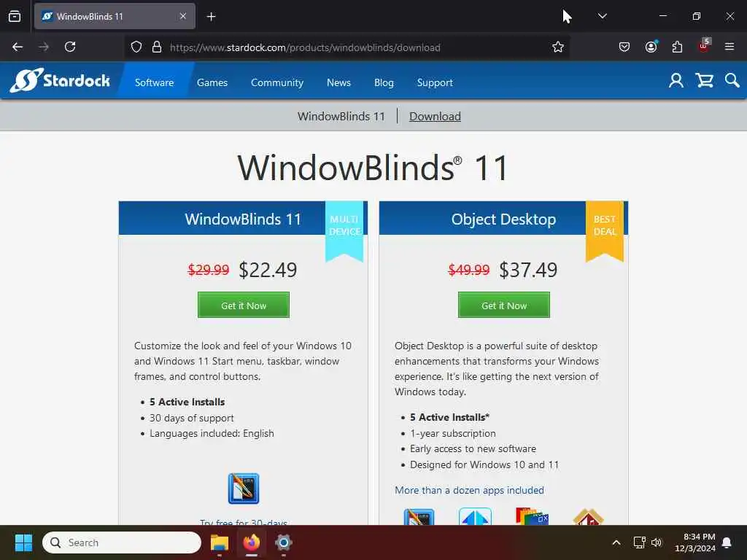This screenshot has height=560, width=747.
Task: Open a new tab with the plus icon
Action: tap(212, 17)
